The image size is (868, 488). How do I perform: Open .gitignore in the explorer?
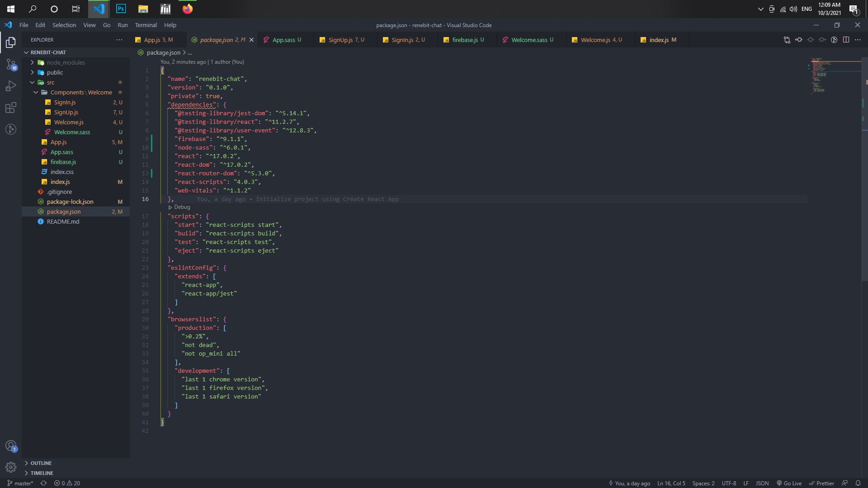(75, 192)
